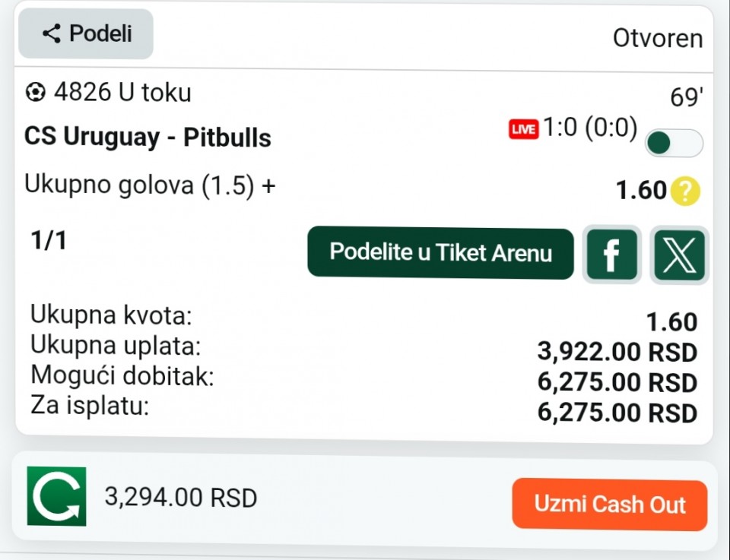
Task: Click the 3,294.00 RSD cash out amount
Action: (x=181, y=498)
